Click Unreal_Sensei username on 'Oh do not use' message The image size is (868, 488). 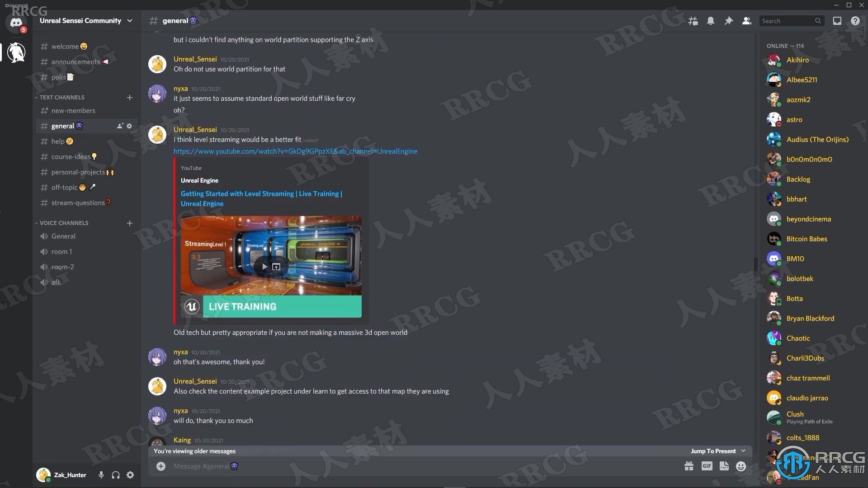(x=195, y=59)
